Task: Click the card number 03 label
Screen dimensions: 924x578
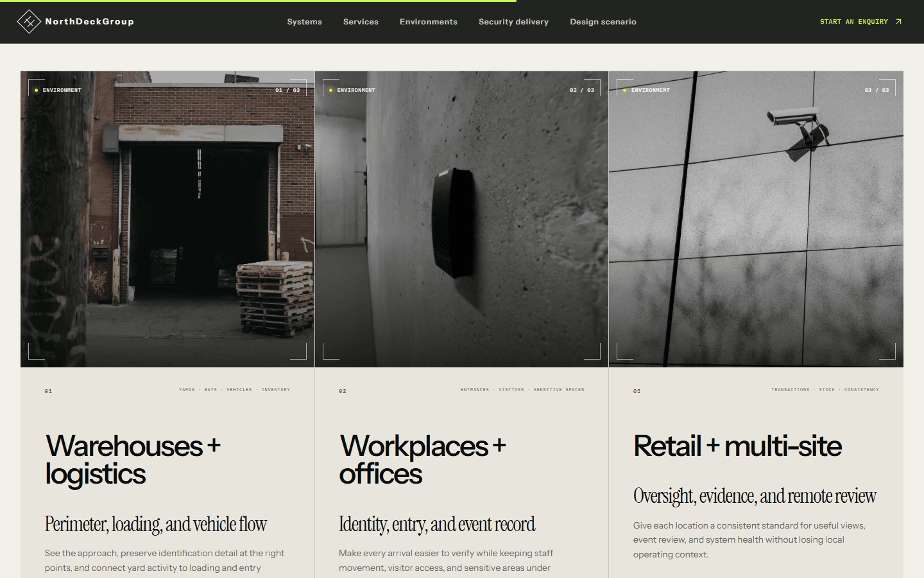Action: [637, 391]
